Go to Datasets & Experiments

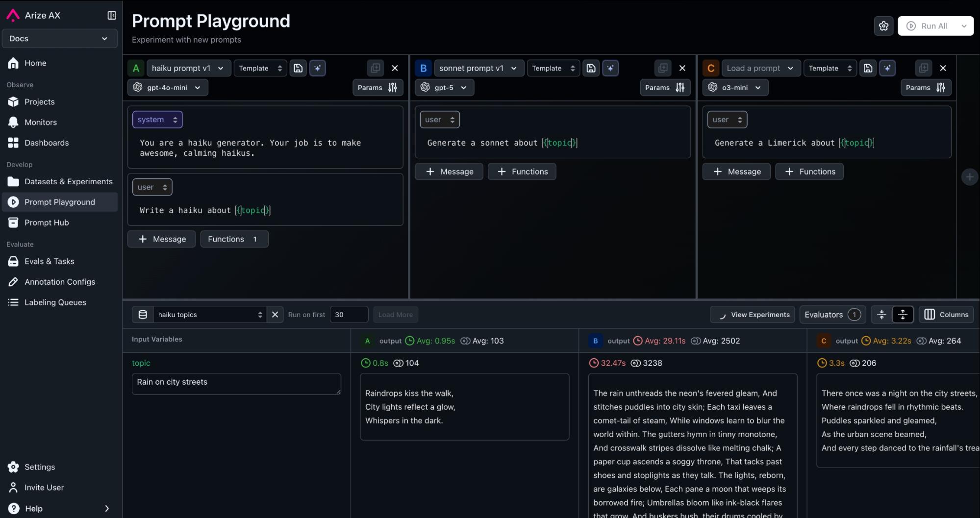(68, 181)
